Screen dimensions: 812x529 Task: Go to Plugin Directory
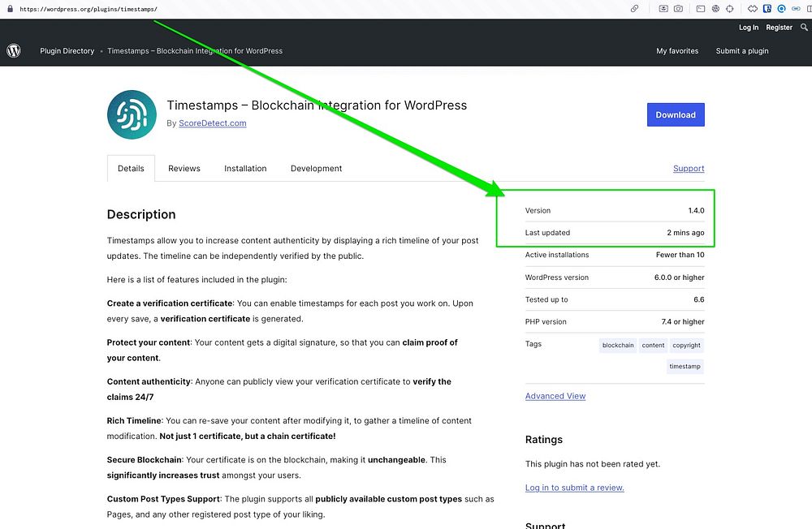pos(67,51)
